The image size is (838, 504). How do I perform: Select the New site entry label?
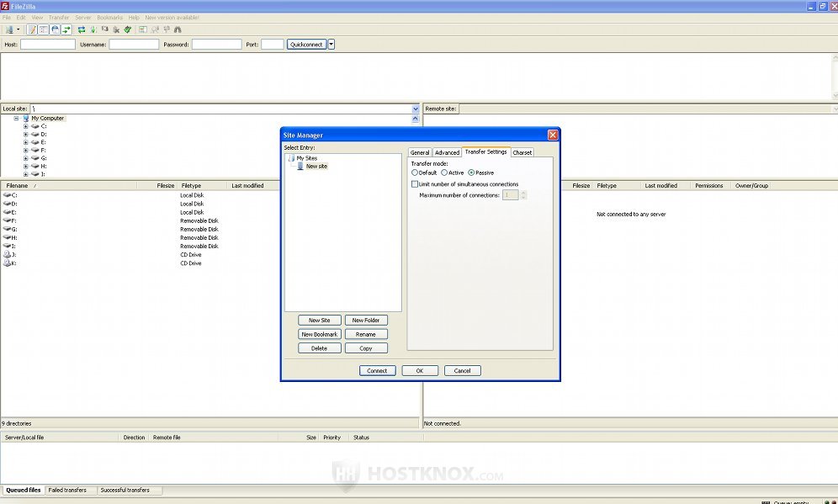[x=316, y=167]
